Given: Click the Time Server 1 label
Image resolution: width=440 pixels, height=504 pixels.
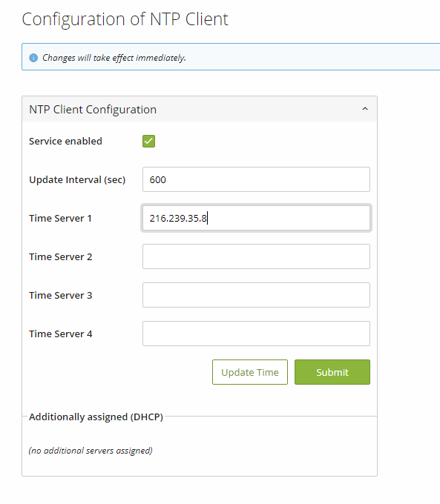Looking at the screenshot, I should pos(61,218).
